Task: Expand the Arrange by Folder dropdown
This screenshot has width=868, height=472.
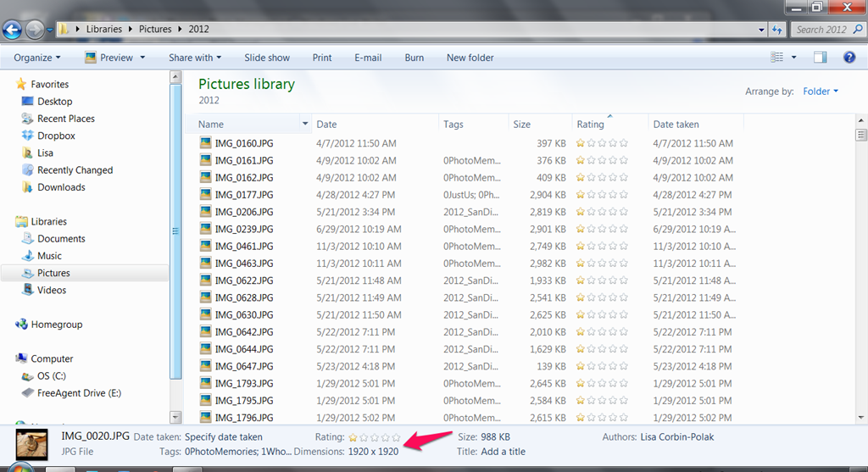Action: (821, 92)
